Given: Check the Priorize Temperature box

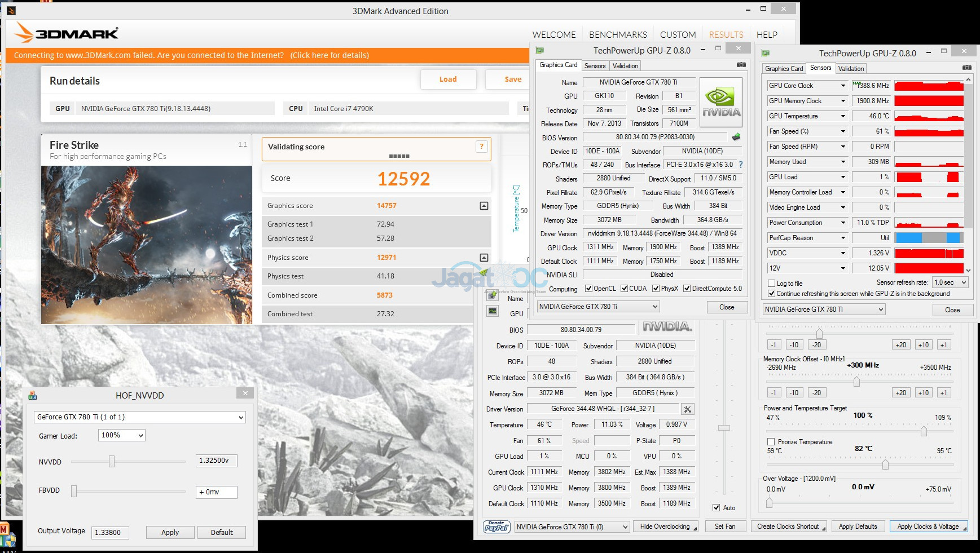Looking at the screenshot, I should coord(771,442).
